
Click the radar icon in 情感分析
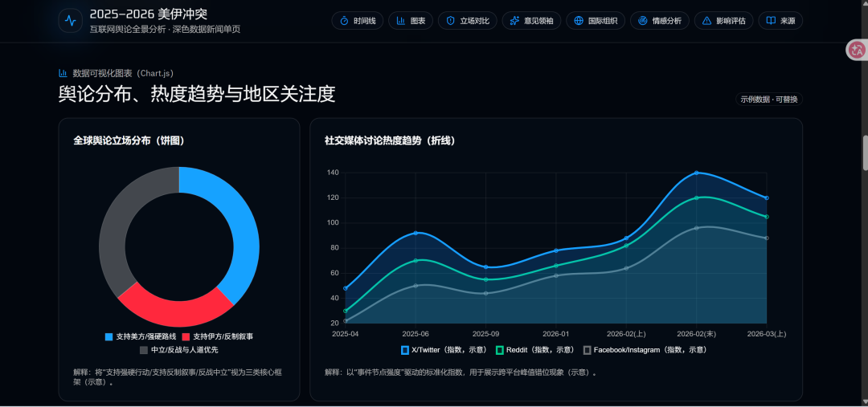click(x=642, y=21)
